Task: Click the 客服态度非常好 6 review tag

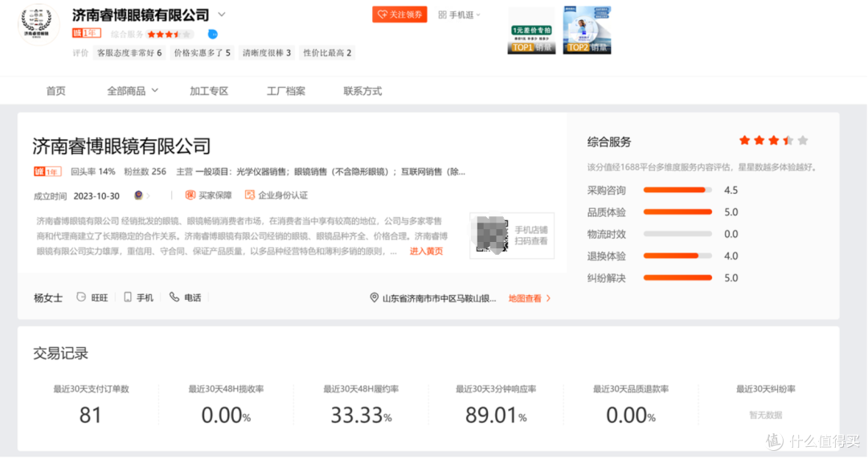Action: [129, 52]
